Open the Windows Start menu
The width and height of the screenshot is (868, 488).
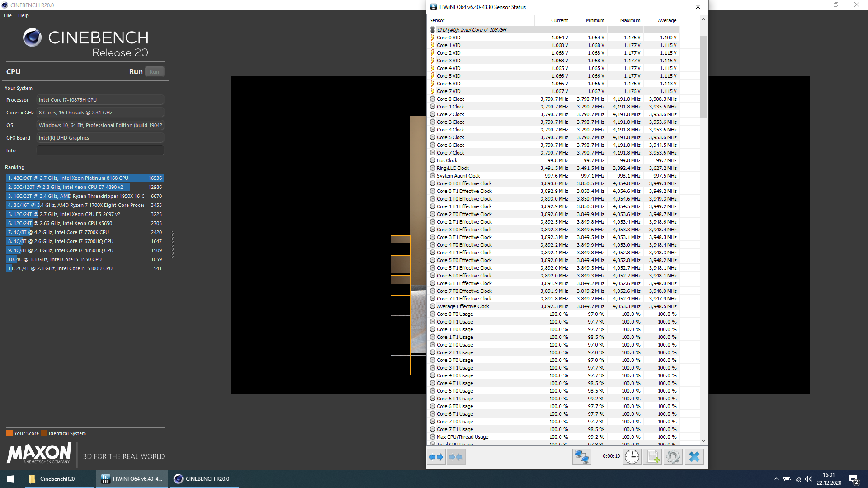pyautogui.click(x=11, y=479)
